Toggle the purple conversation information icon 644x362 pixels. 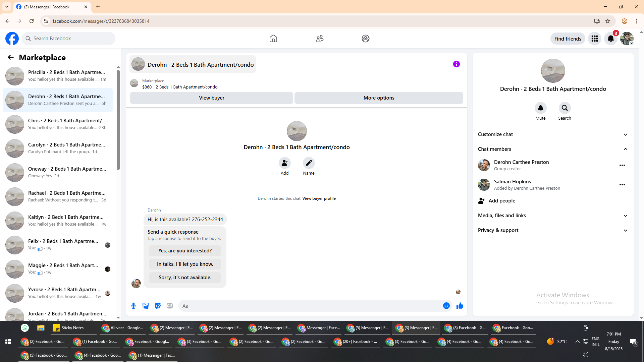click(x=456, y=64)
